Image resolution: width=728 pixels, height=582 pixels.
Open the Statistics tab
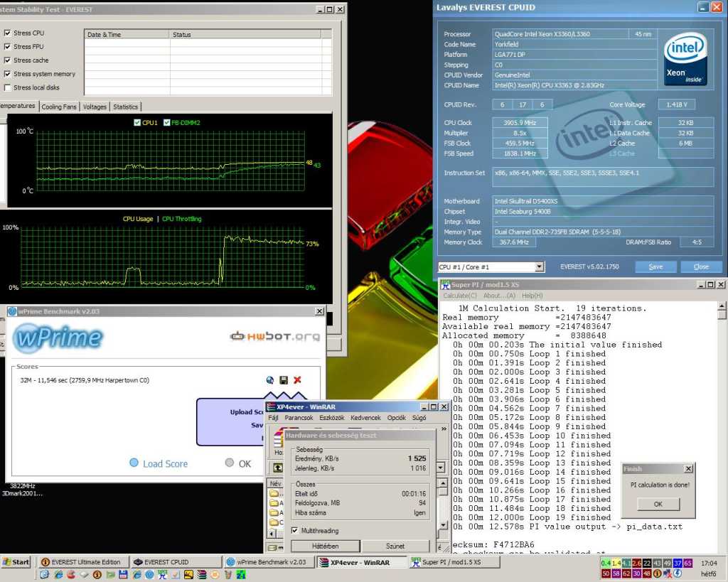pos(125,107)
